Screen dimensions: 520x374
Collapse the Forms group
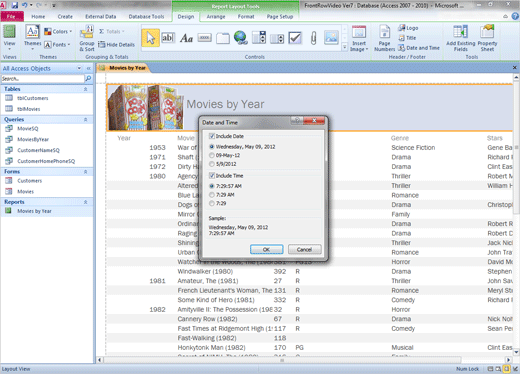click(x=85, y=172)
